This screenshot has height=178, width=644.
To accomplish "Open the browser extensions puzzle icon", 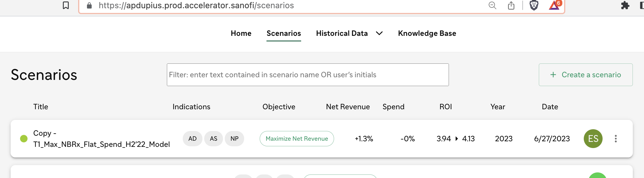I will (x=625, y=5).
